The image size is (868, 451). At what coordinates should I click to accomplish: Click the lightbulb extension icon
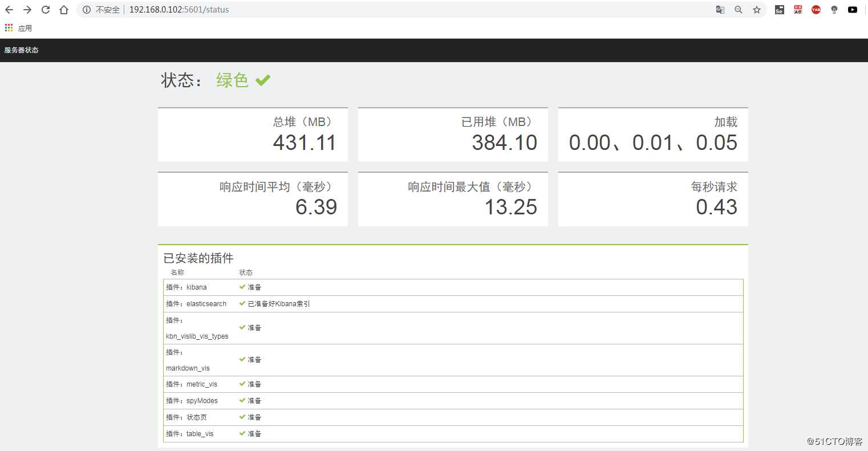click(834, 10)
